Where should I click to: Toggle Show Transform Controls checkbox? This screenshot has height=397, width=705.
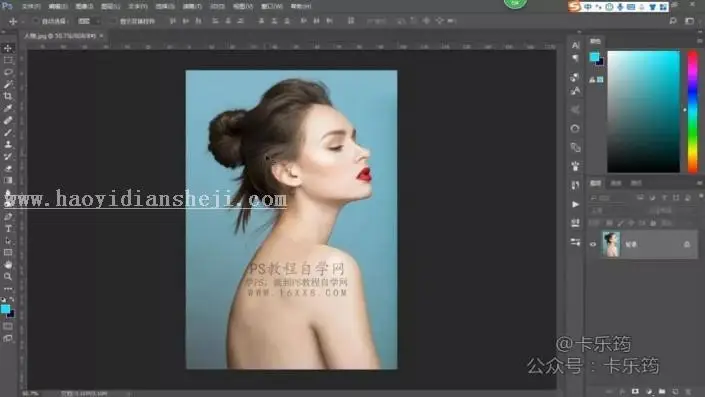[114, 21]
